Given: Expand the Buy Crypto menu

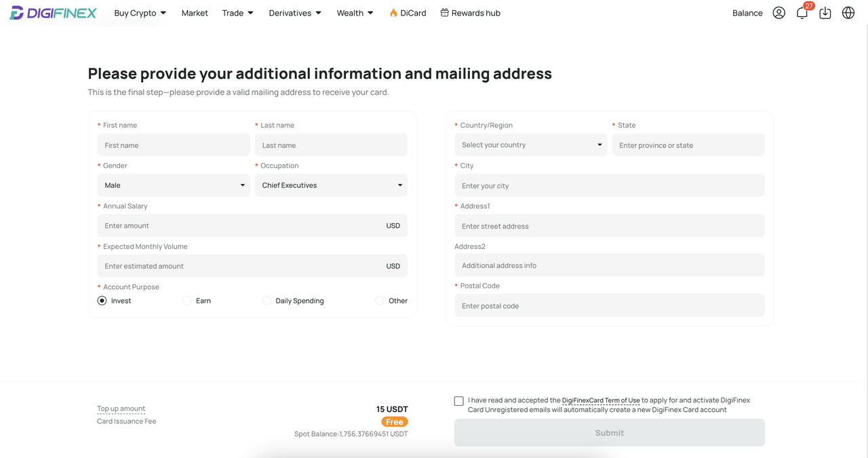Looking at the screenshot, I should (140, 13).
